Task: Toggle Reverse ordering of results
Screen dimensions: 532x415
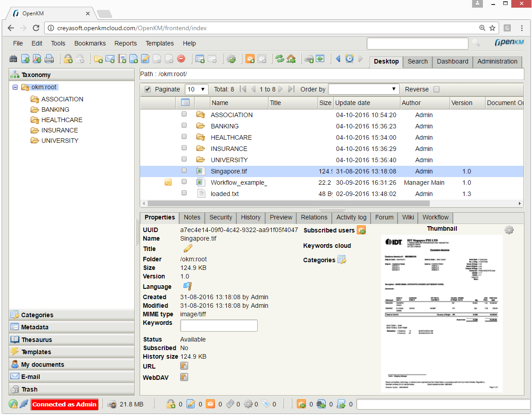Action: coord(436,89)
